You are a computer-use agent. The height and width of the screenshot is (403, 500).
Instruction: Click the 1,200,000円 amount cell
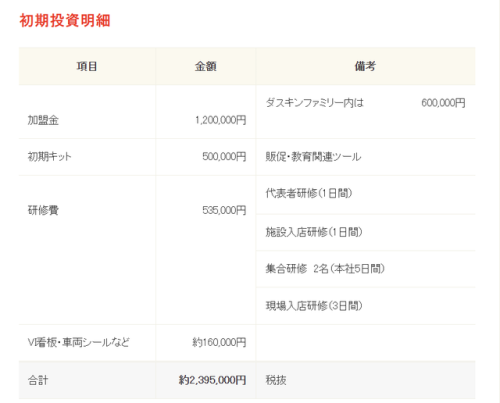(x=221, y=120)
